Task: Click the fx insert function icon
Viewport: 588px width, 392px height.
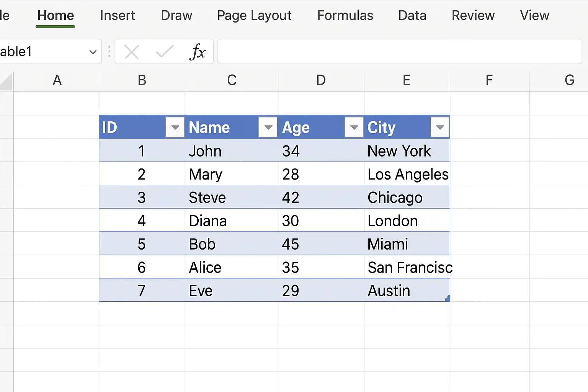Action: coord(198,51)
